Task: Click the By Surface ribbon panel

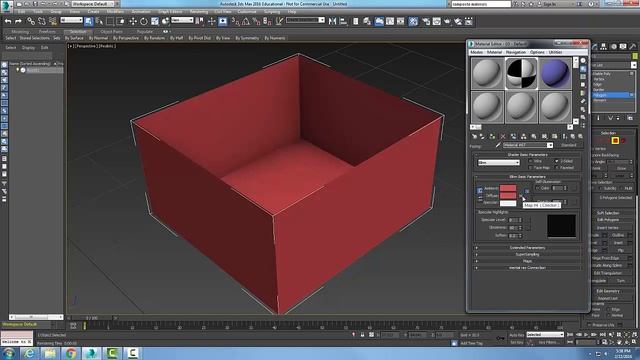Action: coord(74,38)
